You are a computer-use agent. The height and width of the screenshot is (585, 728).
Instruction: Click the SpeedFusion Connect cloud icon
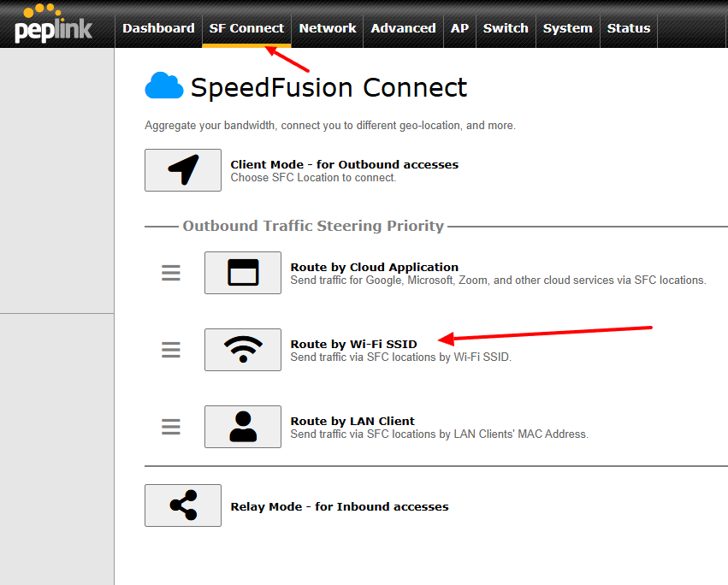164,86
